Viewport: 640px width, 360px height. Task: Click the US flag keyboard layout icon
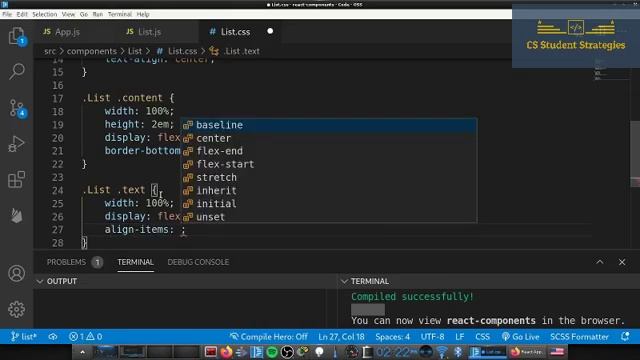(x=557, y=351)
